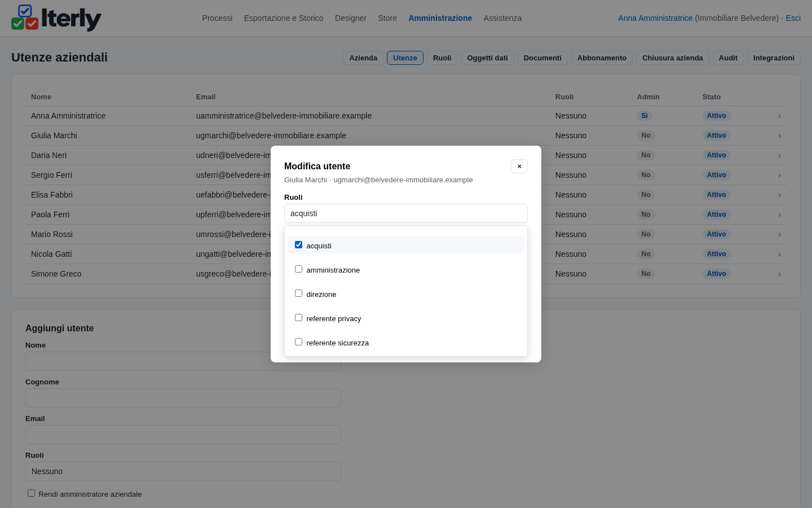Switch to the Chiusura azienda tab
This screenshot has width=812, height=508.
coord(673,58)
